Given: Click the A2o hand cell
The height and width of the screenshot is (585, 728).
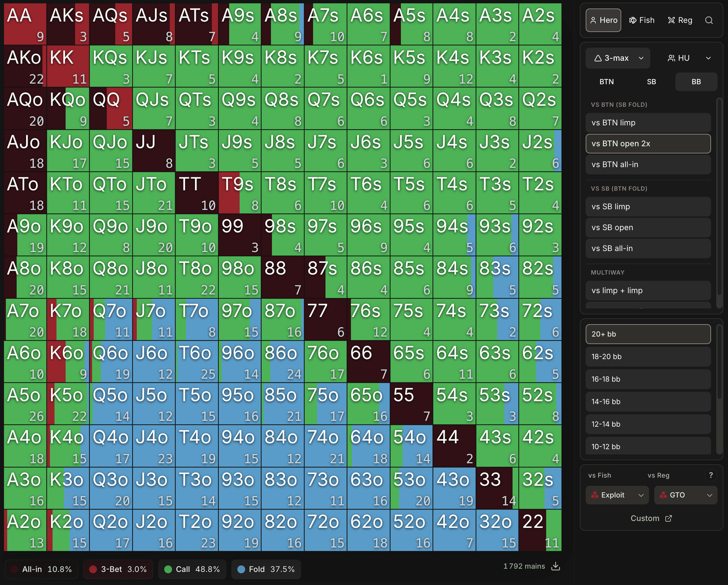Looking at the screenshot, I should [x=25, y=530].
